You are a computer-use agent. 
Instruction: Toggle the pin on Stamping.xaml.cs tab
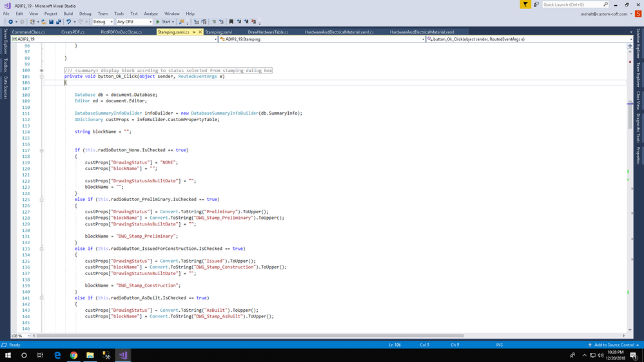(193, 32)
